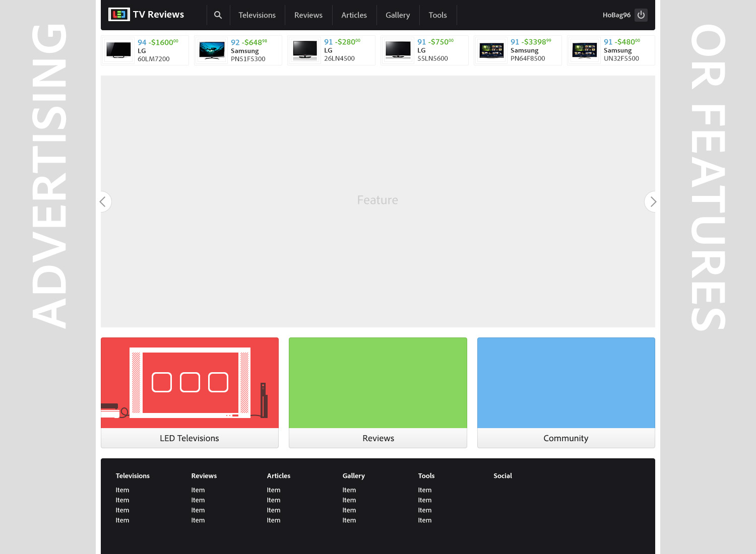Open the Reviews navigation item
This screenshot has height=554, width=756.
[308, 15]
